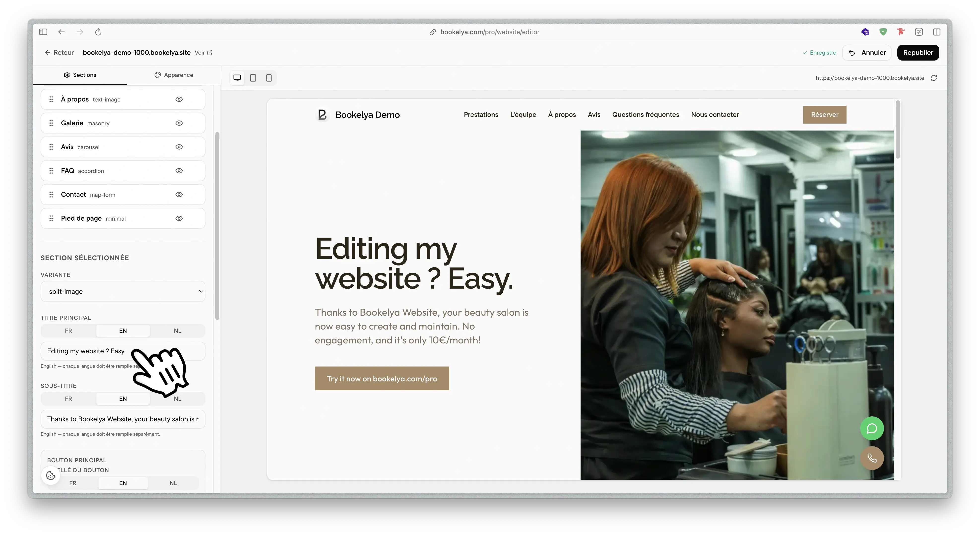Open Avis in the preview navigation

pyautogui.click(x=594, y=115)
